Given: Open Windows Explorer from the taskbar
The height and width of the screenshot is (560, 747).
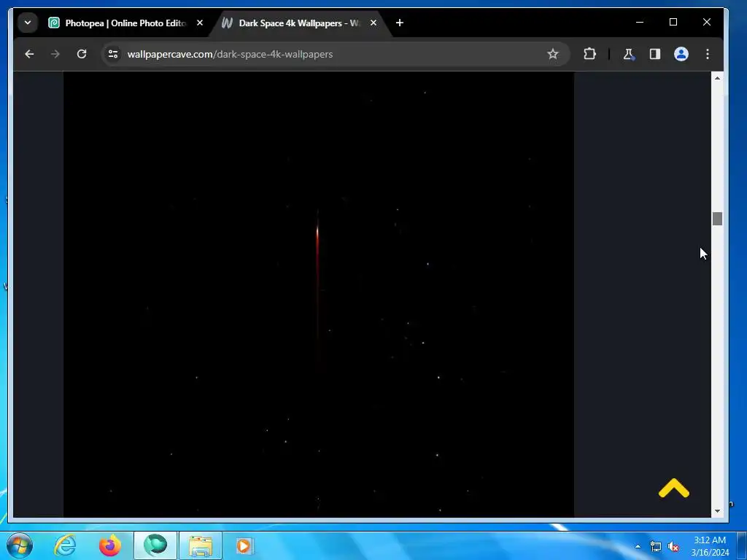Looking at the screenshot, I should pyautogui.click(x=200, y=545).
